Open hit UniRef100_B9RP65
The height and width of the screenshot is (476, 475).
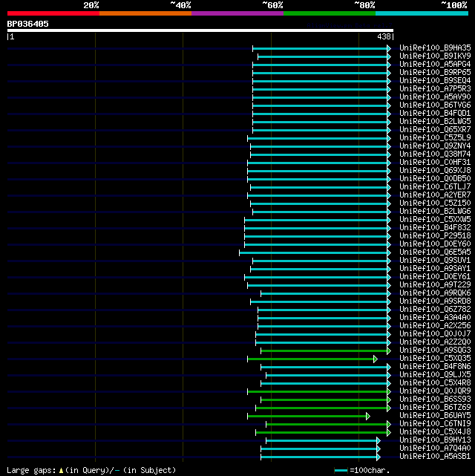pos(435,73)
